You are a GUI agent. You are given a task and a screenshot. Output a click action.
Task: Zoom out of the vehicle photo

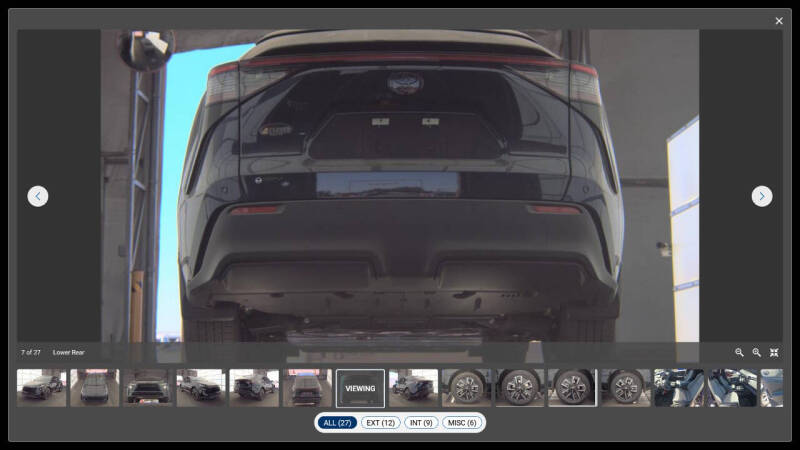(x=739, y=353)
